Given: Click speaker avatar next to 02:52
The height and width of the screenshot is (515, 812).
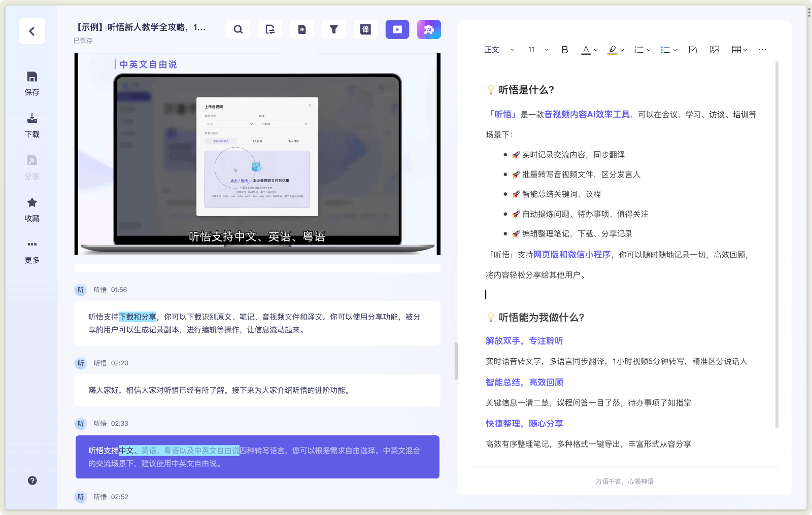Looking at the screenshot, I should coord(81,497).
